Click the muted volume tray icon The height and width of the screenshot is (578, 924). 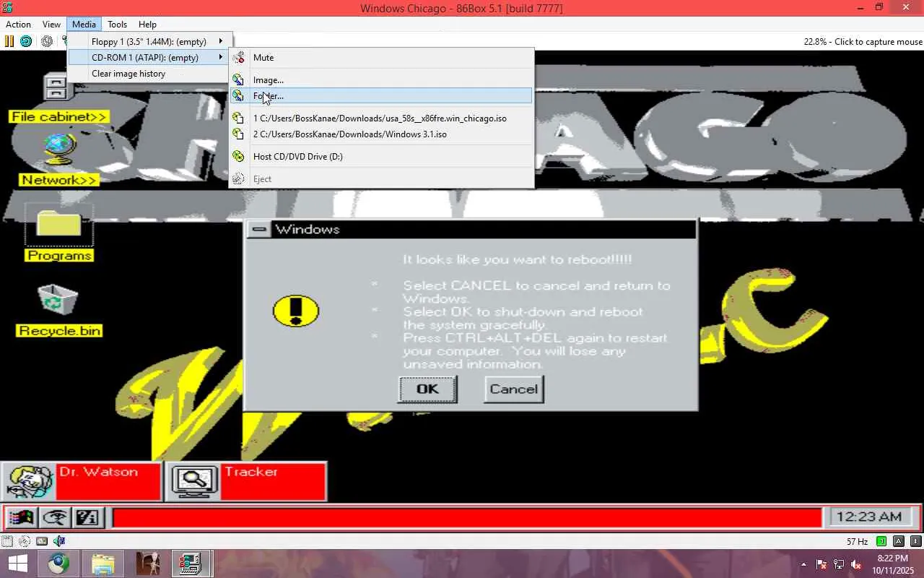[x=856, y=564]
